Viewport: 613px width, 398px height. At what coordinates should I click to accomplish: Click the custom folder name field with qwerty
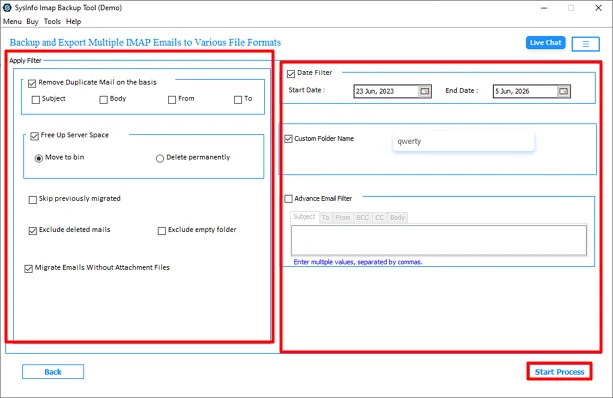[x=463, y=142]
